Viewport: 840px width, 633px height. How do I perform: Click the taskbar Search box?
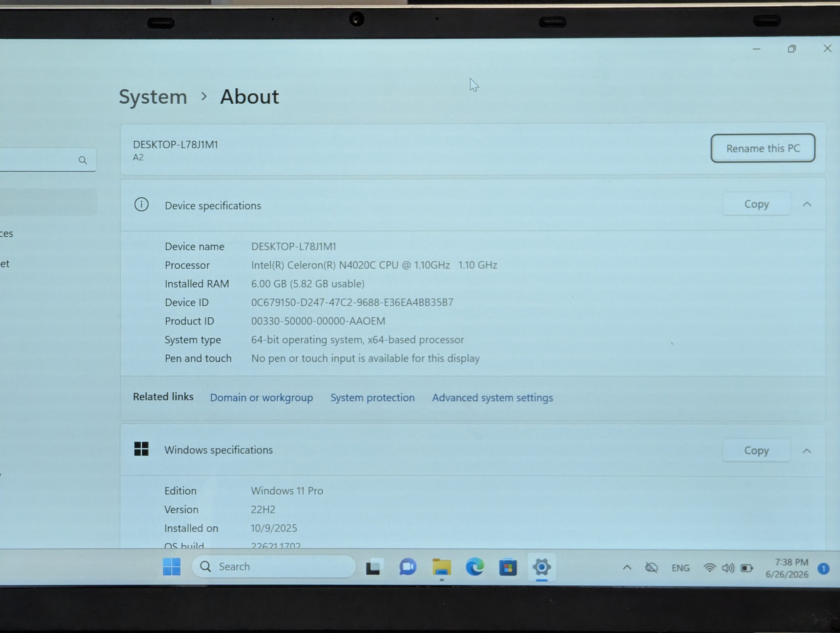pos(274,566)
